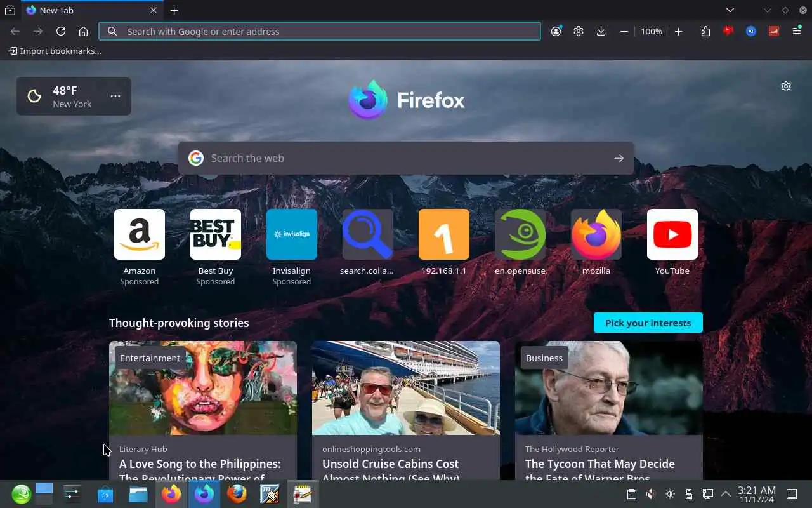
Task: Open the network connections tray icon
Action: click(708, 494)
